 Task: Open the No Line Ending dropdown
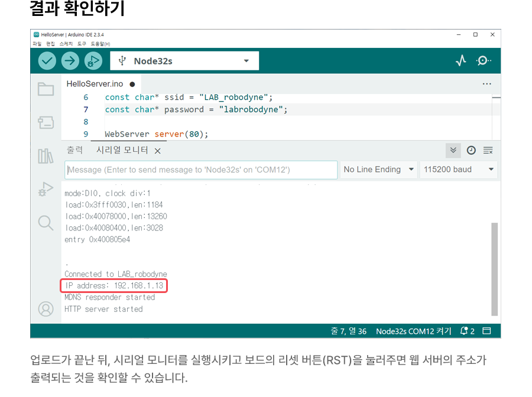379,170
